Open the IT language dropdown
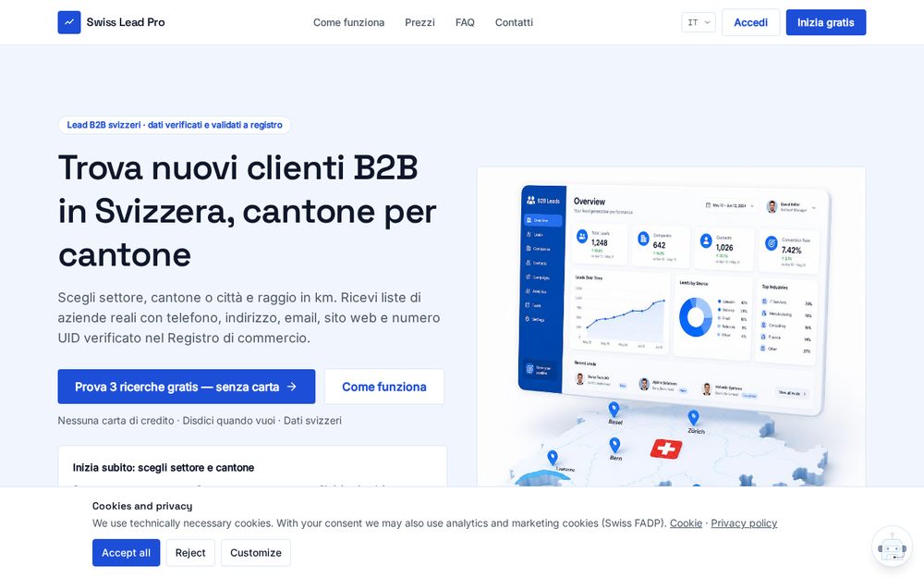The height and width of the screenshot is (578, 924). coord(699,22)
